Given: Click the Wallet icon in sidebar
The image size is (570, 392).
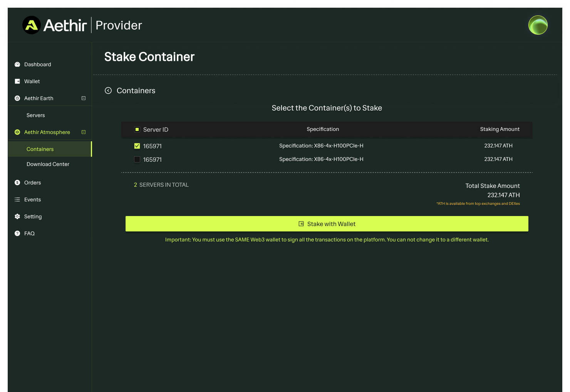Looking at the screenshot, I should point(17,82).
